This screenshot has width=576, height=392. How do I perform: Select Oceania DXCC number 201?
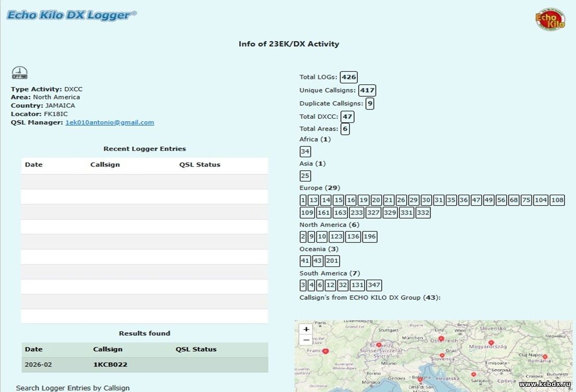(332, 261)
